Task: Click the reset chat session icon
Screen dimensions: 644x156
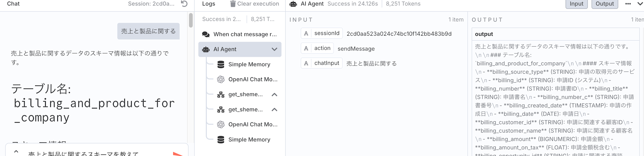Action: coord(184,4)
